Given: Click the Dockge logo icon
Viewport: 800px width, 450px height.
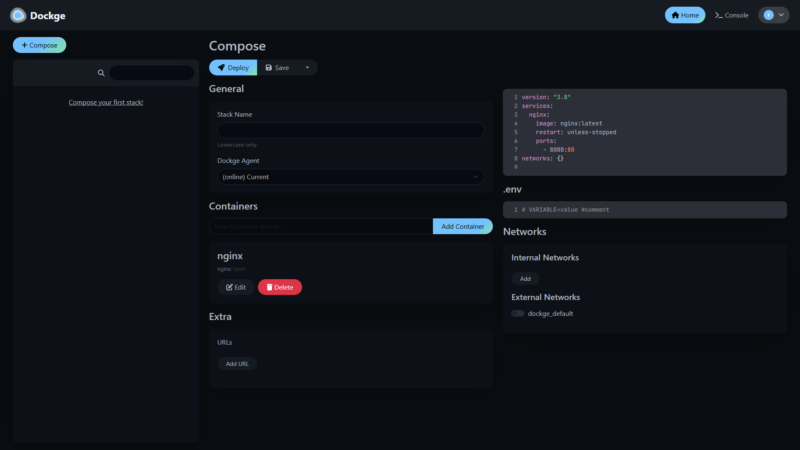Looking at the screenshot, I should (x=18, y=15).
